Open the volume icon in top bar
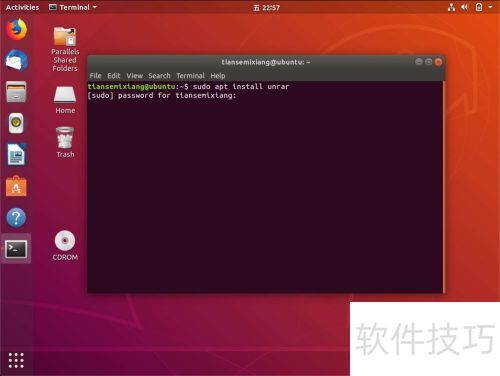This screenshot has height=376, width=500. 465,7
